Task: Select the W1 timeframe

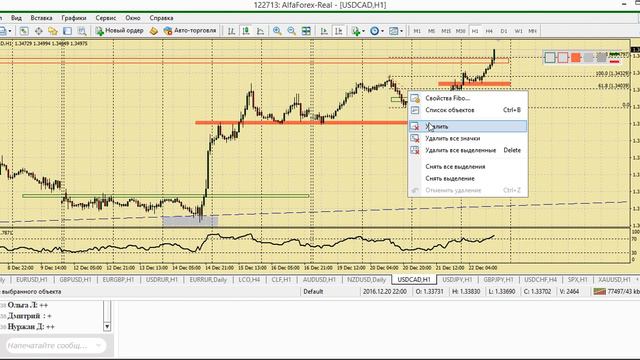Action: [x=518, y=31]
